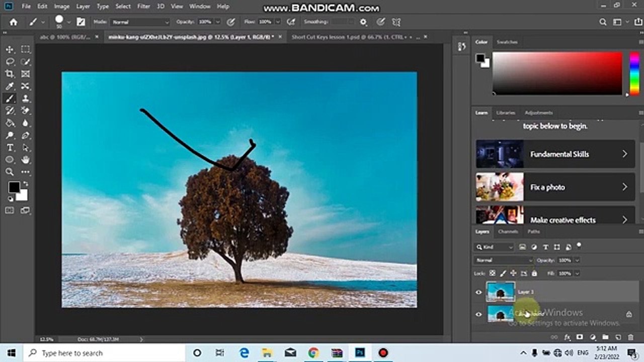Switch to the Swatches tab
The height and width of the screenshot is (362, 644).
coord(507,42)
